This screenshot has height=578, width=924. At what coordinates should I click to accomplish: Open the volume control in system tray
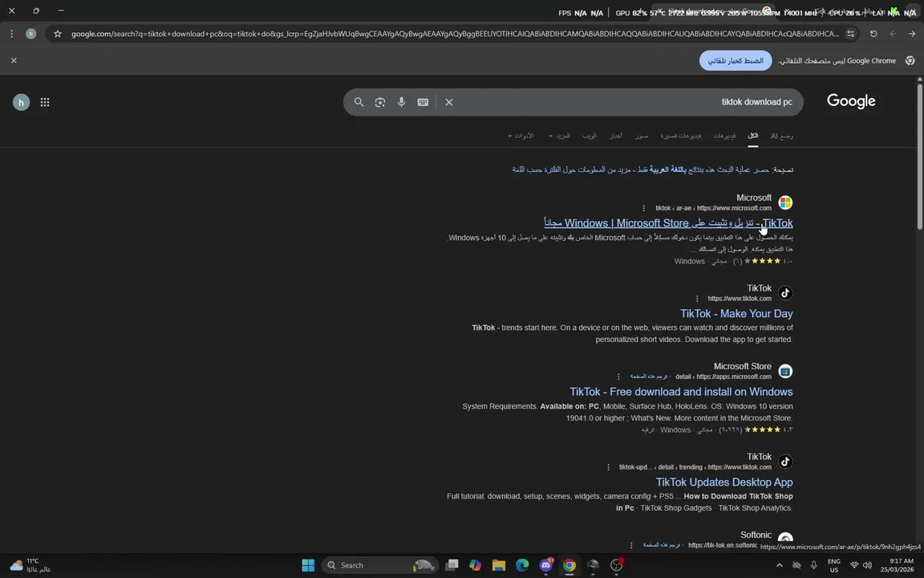(x=867, y=565)
